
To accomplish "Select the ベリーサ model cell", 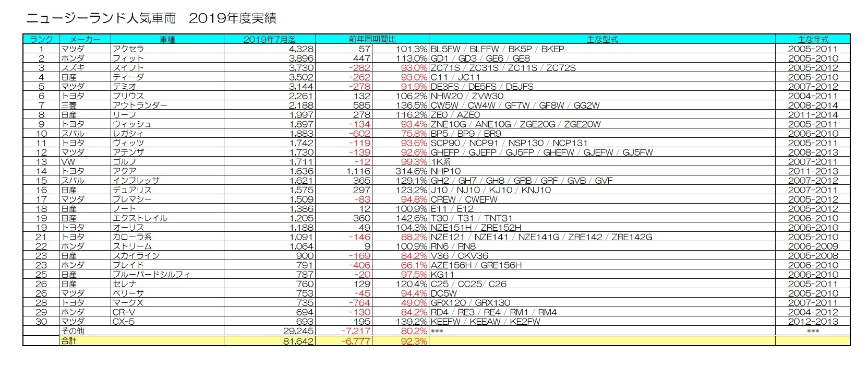I will (167, 293).
